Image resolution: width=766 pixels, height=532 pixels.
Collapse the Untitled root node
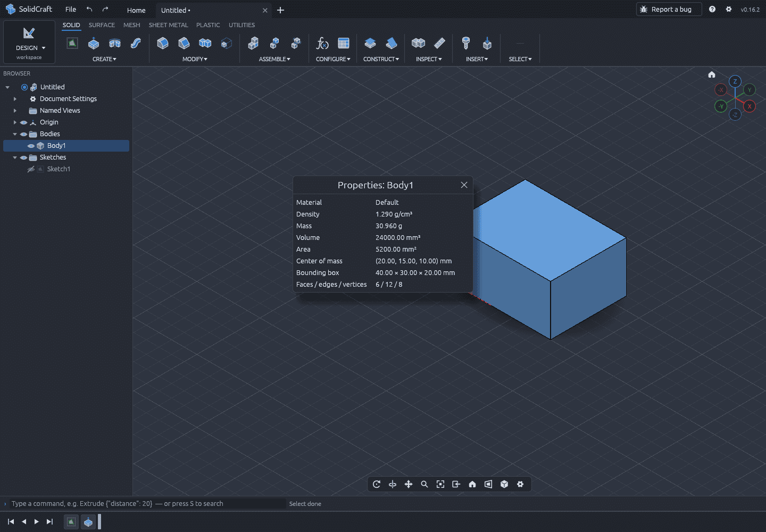(7, 87)
